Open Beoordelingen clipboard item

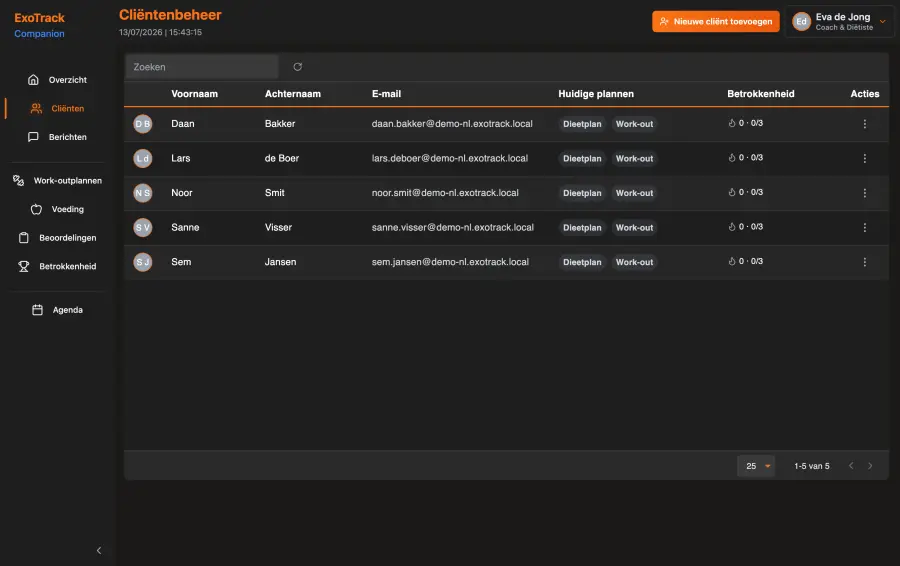(57, 238)
